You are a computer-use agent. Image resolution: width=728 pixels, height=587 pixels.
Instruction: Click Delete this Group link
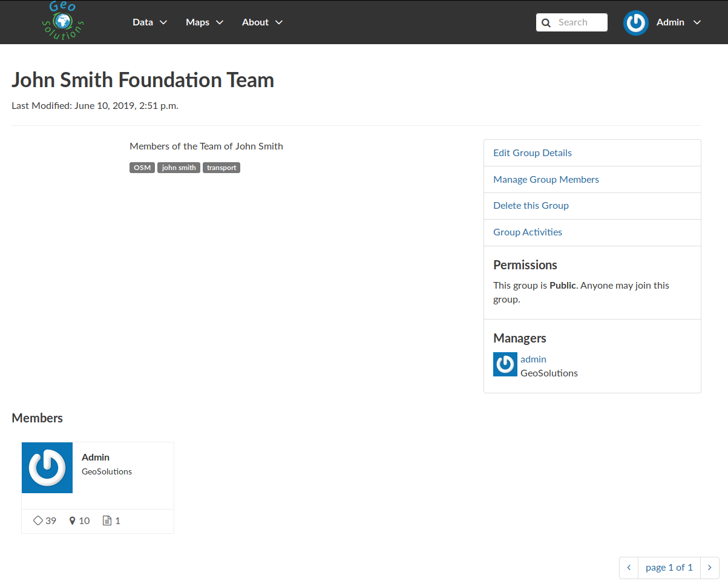[531, 206]
